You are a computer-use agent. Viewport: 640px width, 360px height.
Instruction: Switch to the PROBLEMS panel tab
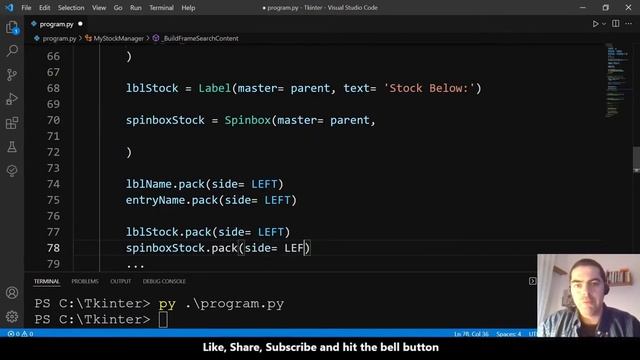click(85, 281)
